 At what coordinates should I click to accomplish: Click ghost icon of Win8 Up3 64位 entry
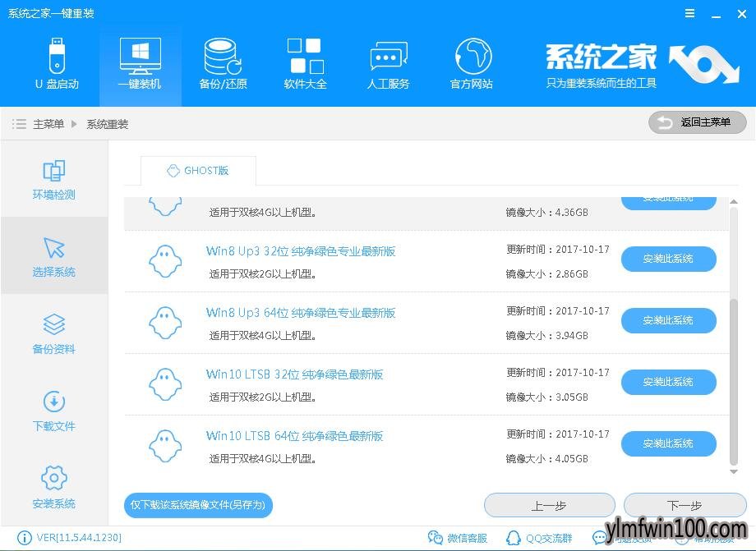[x=165, y=324]
